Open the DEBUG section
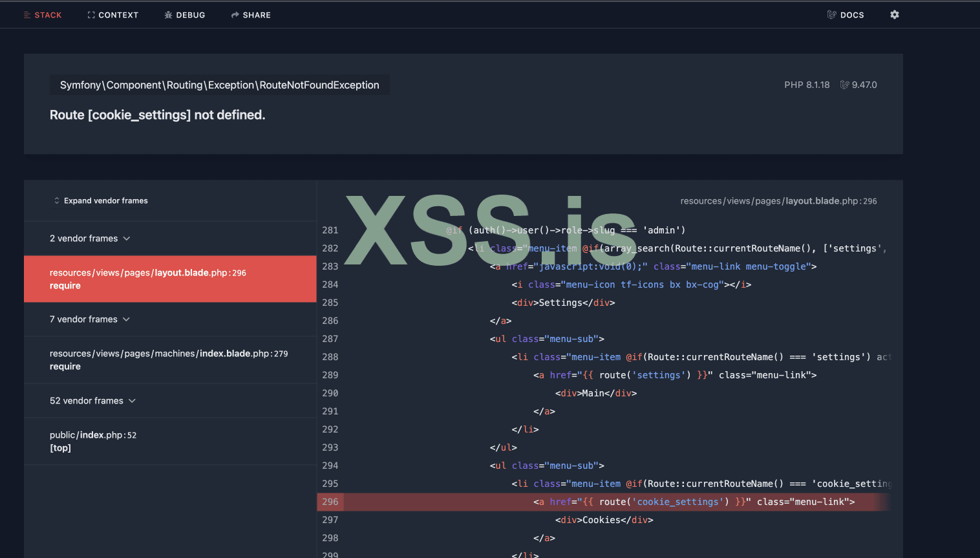Screen dimensions: 980x558 (185, 15)
